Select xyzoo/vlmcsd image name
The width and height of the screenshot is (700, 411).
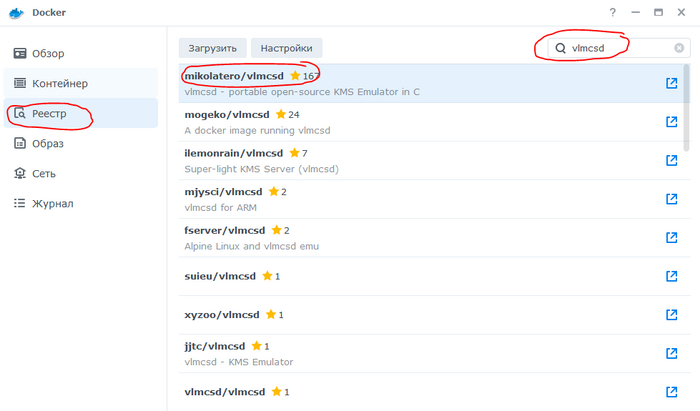tap(222, 315)
